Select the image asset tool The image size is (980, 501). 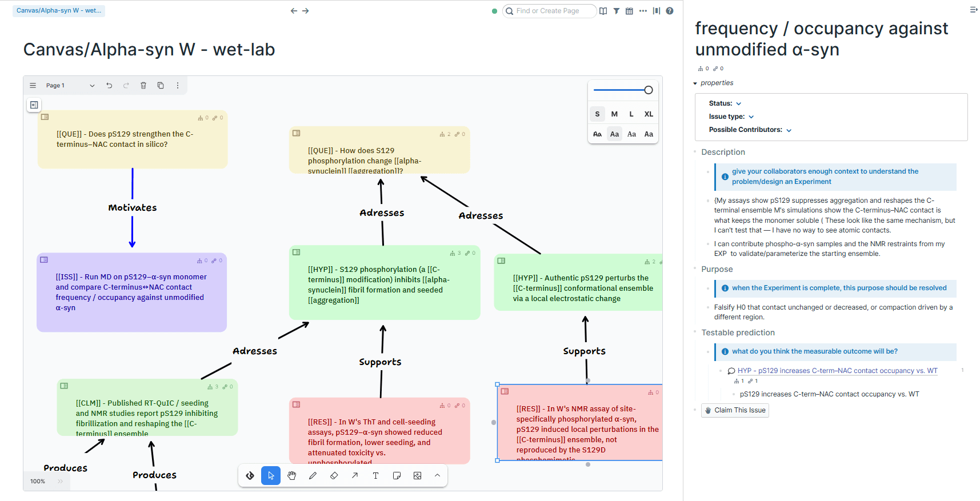tap(418, 475)
